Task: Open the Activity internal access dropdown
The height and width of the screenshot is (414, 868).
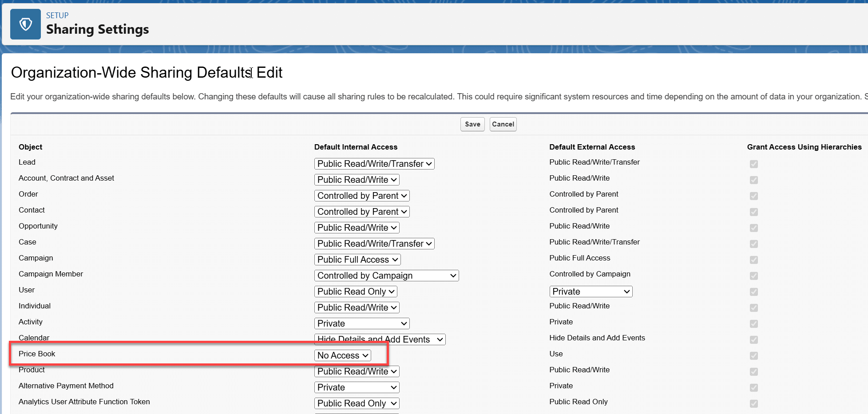Action: pyautogui.click(x=361, y=323)
